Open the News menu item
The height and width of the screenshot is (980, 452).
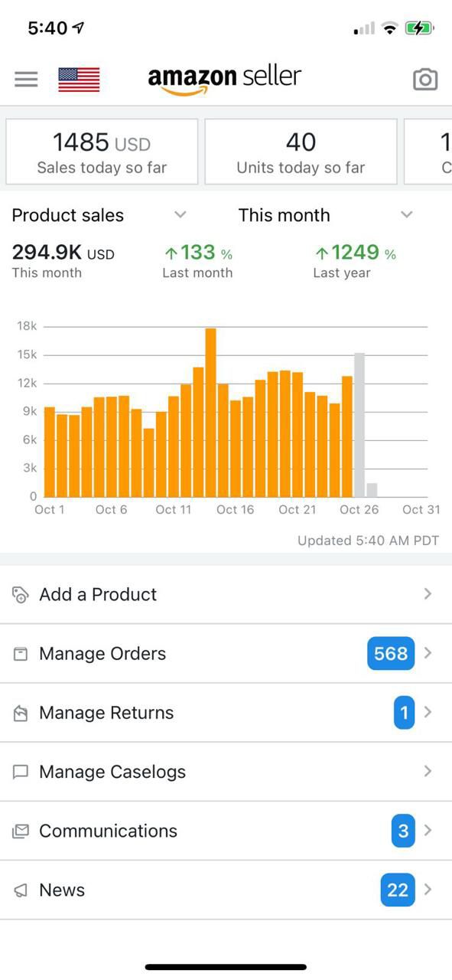(x=226, y=890)
